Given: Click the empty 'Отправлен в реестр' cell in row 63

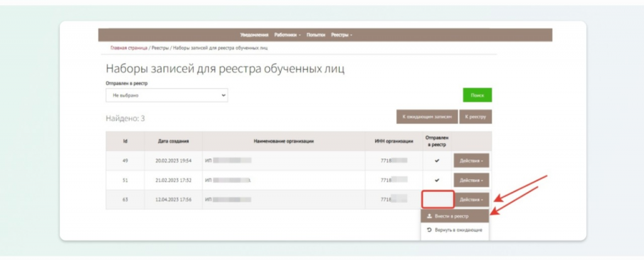Looking at the screenshot, I should pos(437,200).
